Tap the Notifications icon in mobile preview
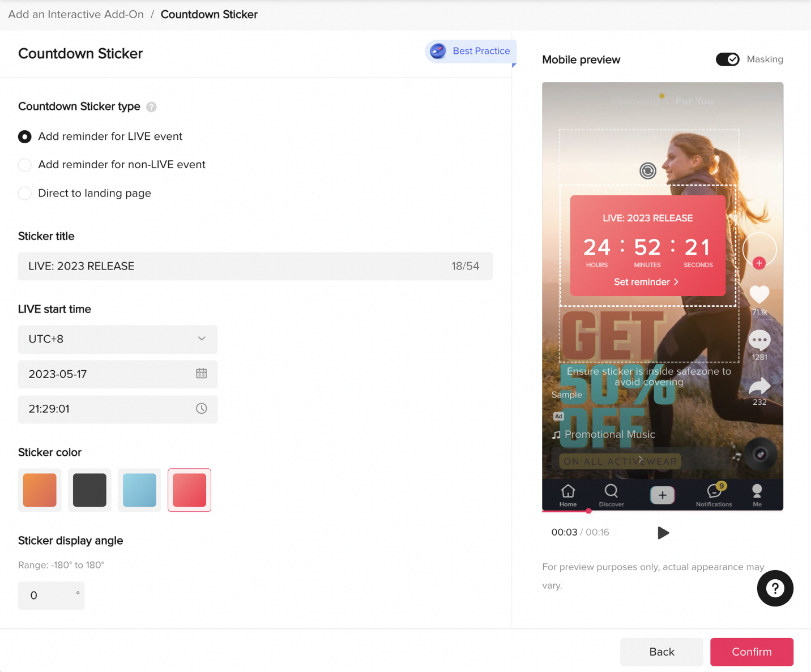Viewport: 811px width, 672px height. pyautogui.click(x=714, y=493)
